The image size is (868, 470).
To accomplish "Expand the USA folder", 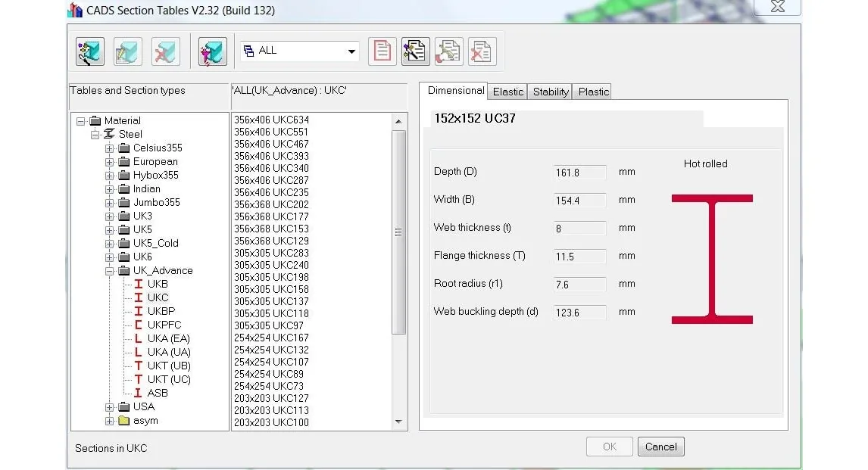I will pyautogui.click(x=110, y=407).
